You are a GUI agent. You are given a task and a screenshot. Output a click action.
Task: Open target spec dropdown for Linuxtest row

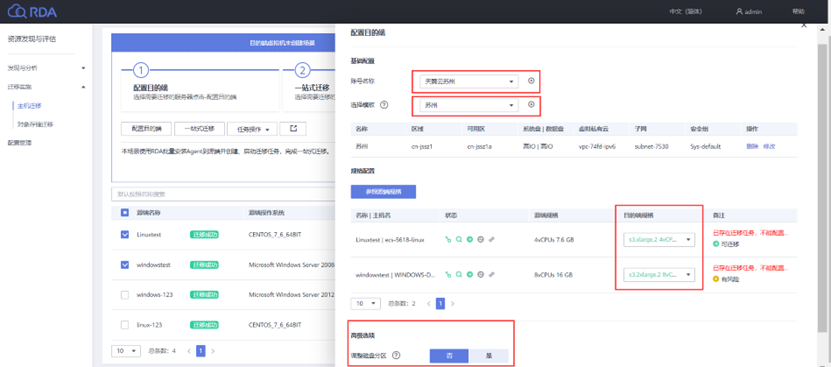pos(659,240)
